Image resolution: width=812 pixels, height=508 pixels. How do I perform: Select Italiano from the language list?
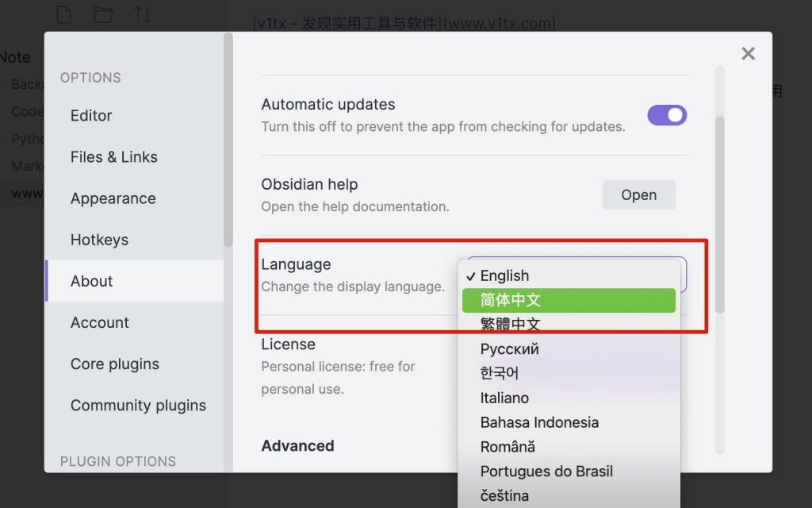(x=569, y=398)
